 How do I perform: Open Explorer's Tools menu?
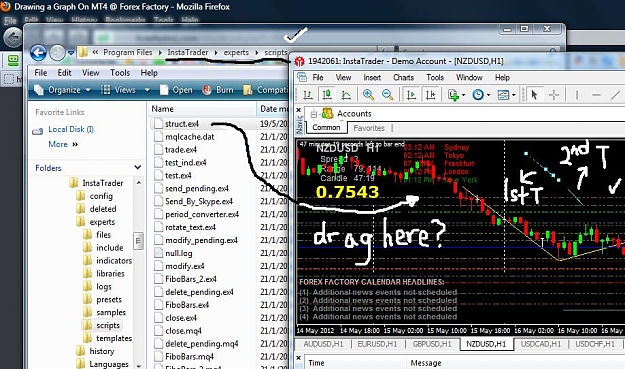coord(120,73)
